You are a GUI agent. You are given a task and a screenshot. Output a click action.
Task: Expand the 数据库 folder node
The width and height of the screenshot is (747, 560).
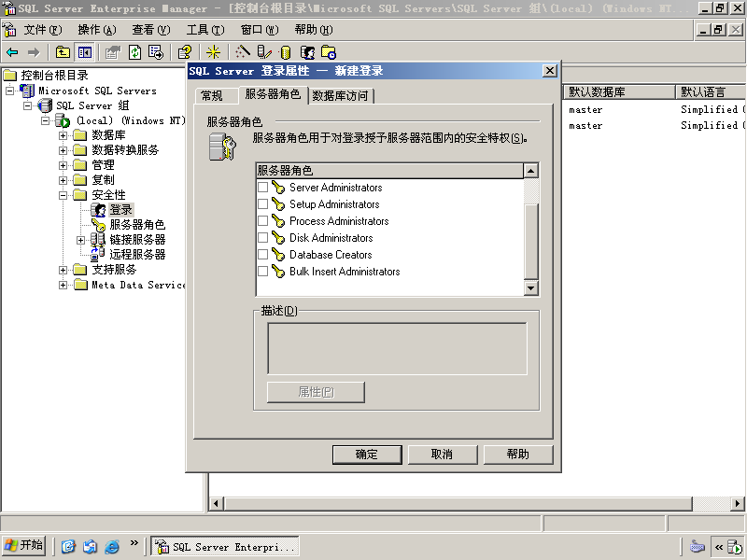click(x=63, y=135)
